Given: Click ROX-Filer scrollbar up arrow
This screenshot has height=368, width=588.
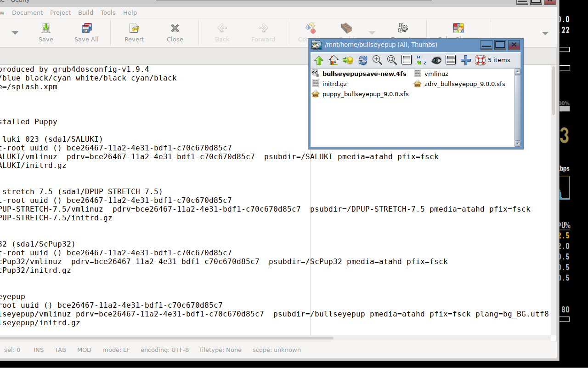Looking at the screenshot, I should coord(518,71).
